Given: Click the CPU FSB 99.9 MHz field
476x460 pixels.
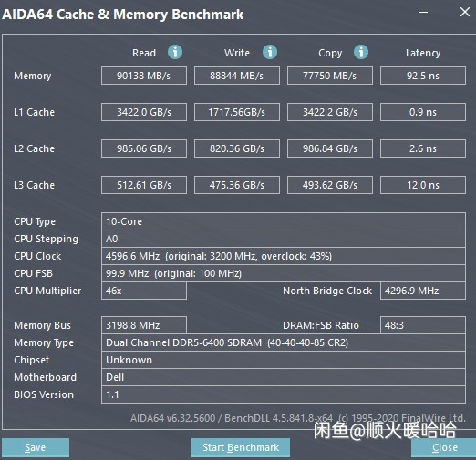Looking at the screenshot, I should [284, 273].
